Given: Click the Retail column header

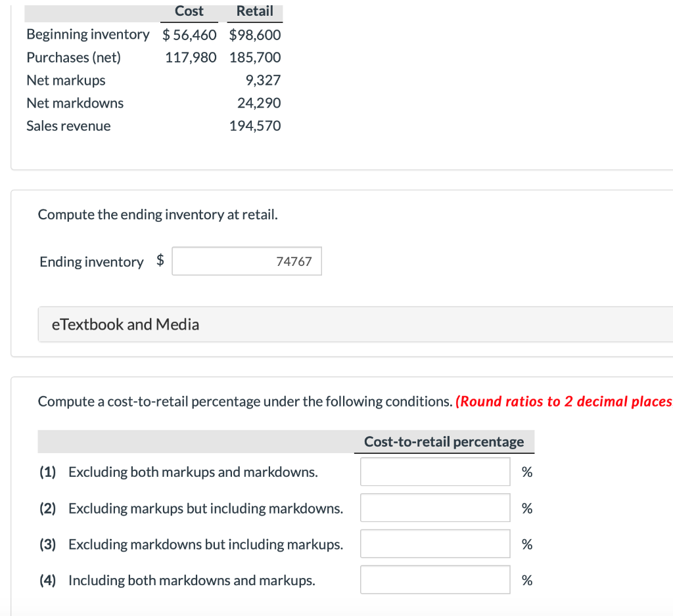Looking at the screenshot, I should pyautogui.click(x=254, y=11).
